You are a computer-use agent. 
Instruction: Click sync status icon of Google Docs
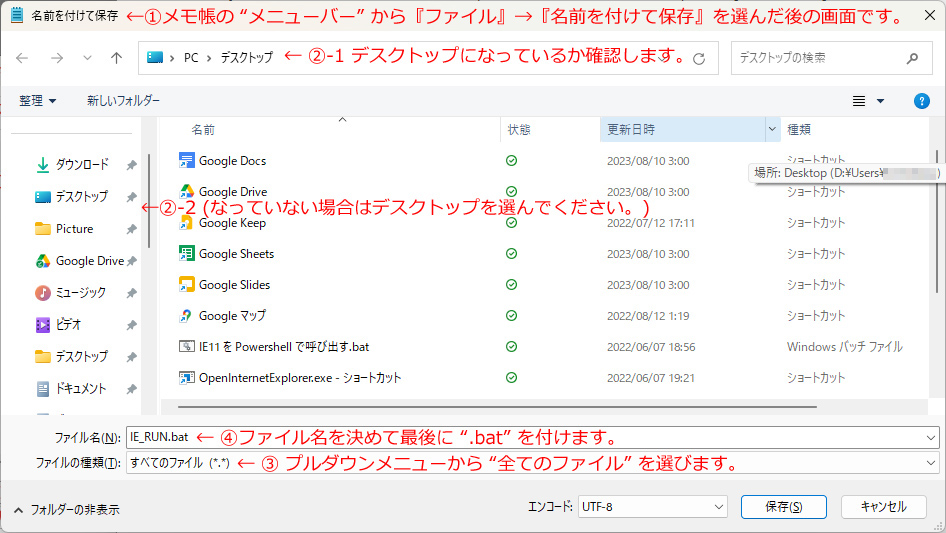pyautogui.click(x=512, y=161)
